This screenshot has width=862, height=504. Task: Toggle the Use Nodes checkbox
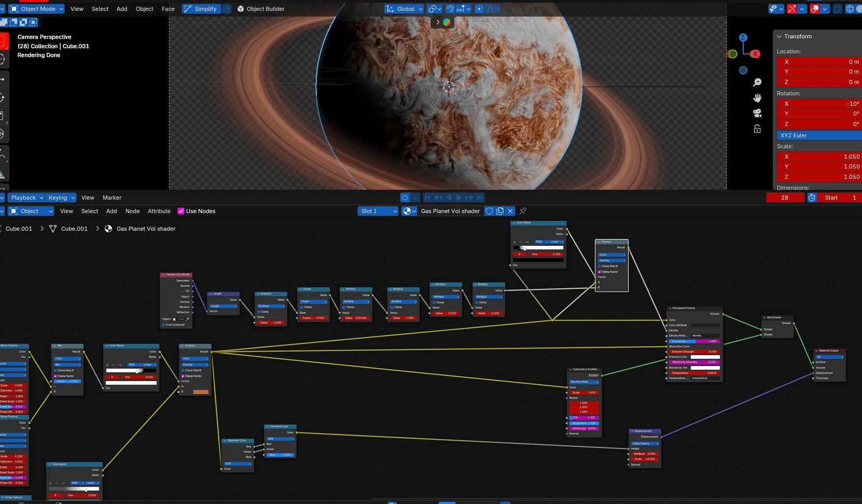181,211
